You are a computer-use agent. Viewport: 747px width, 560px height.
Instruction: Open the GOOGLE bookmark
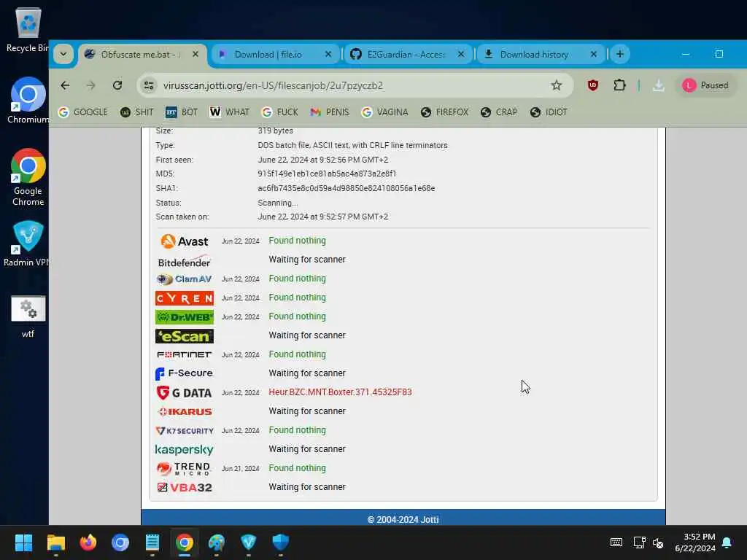coord(83,112)
